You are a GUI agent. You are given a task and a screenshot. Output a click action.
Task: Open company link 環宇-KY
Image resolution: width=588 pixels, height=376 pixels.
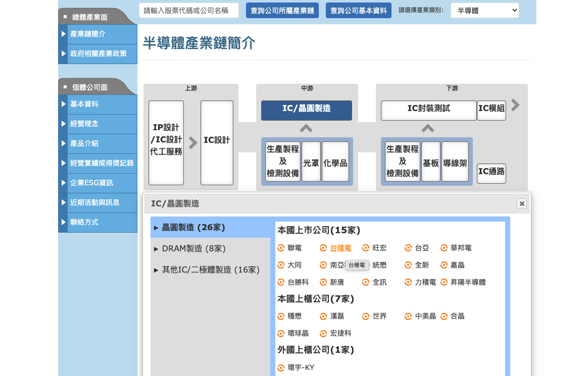301,368
